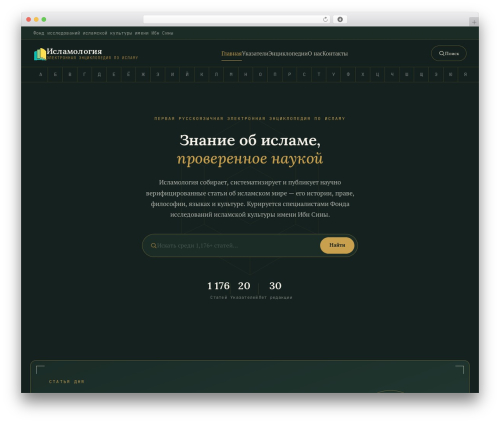This screenshot has width=500, height=423.
Task: Click the magnifier icon inside the hero search field
Action: (153, 246)
